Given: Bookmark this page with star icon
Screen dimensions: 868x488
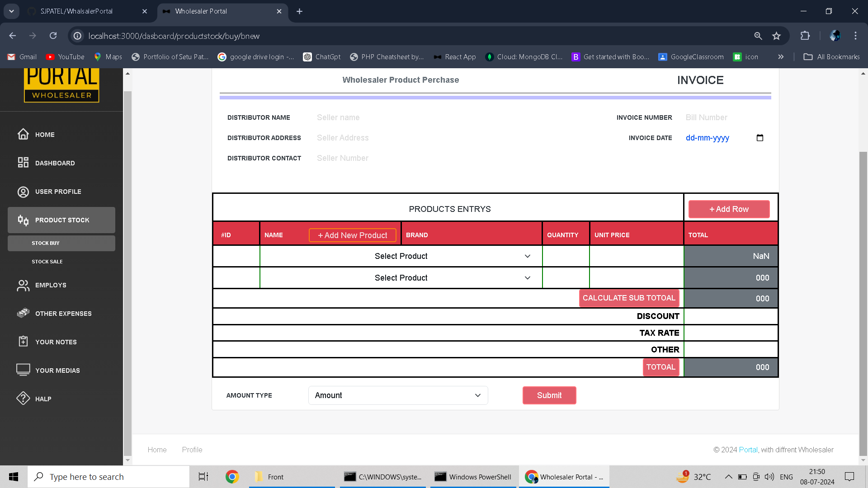Looking at the screenshot, I should [x=776, y=36].
